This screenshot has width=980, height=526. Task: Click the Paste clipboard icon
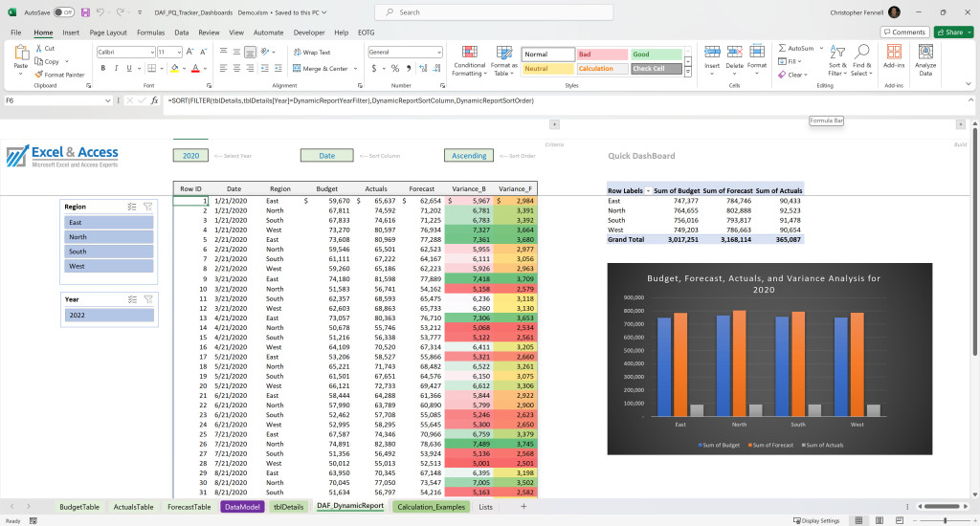(x=21, y=53)
